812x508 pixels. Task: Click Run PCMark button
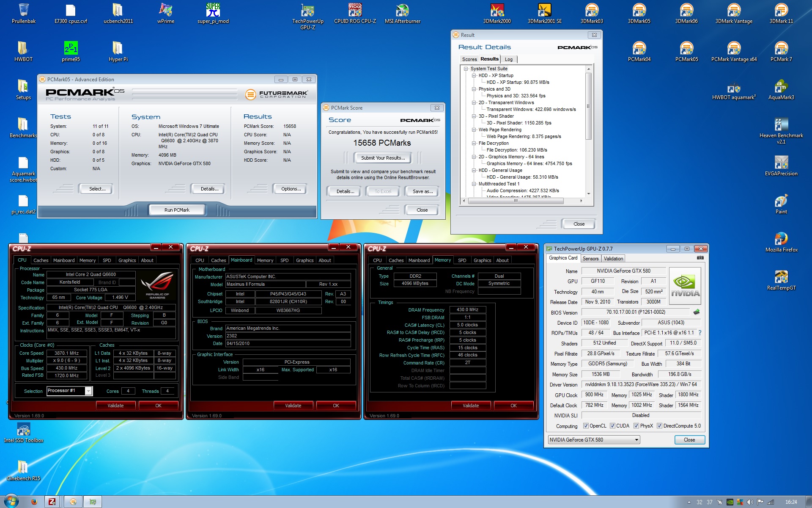point(177,210)
